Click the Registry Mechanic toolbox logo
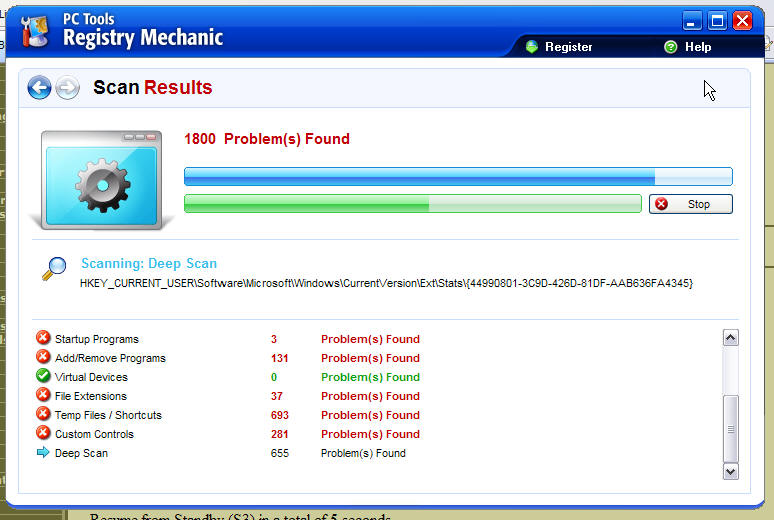774x520 pixels. (35, 31)
